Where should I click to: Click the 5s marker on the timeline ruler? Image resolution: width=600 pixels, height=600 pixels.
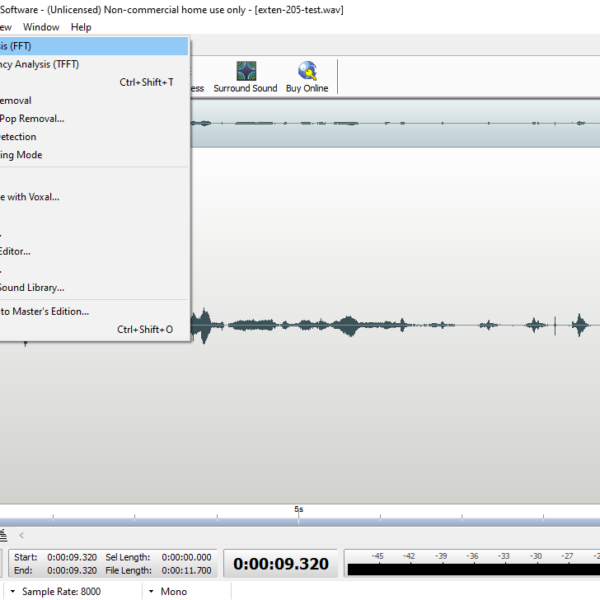(x=298, y=509)
